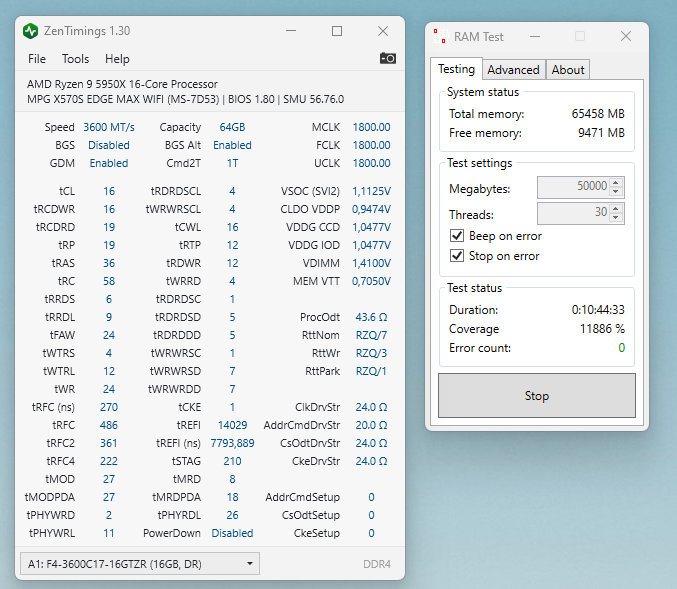Click the tCL value 16
Screen dimensions: 677x589
(x=109, y=191)
